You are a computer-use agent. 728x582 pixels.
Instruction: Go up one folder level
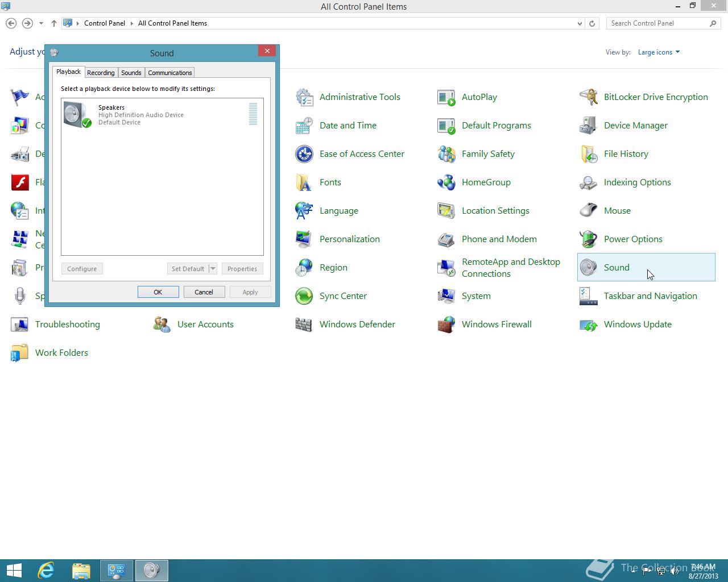point(54,23)
